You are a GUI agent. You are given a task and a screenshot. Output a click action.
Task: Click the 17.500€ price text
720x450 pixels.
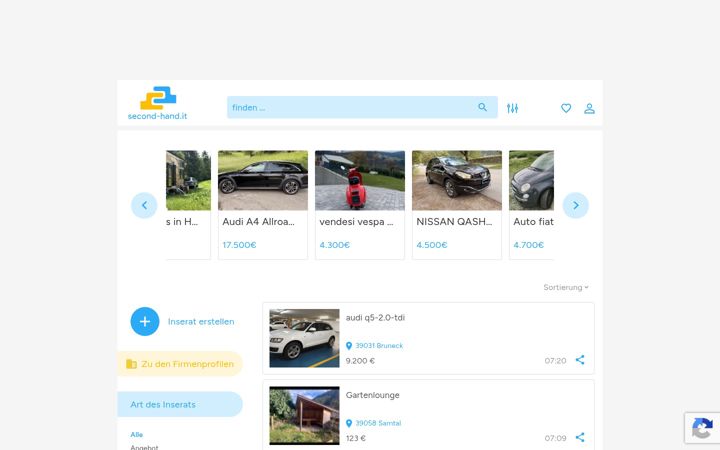point(239,245)
